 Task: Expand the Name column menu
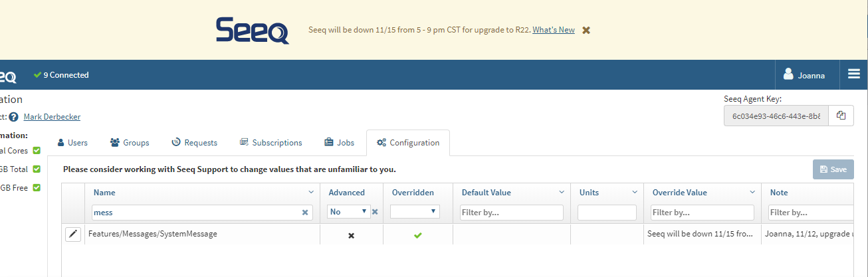click(311, 193)
